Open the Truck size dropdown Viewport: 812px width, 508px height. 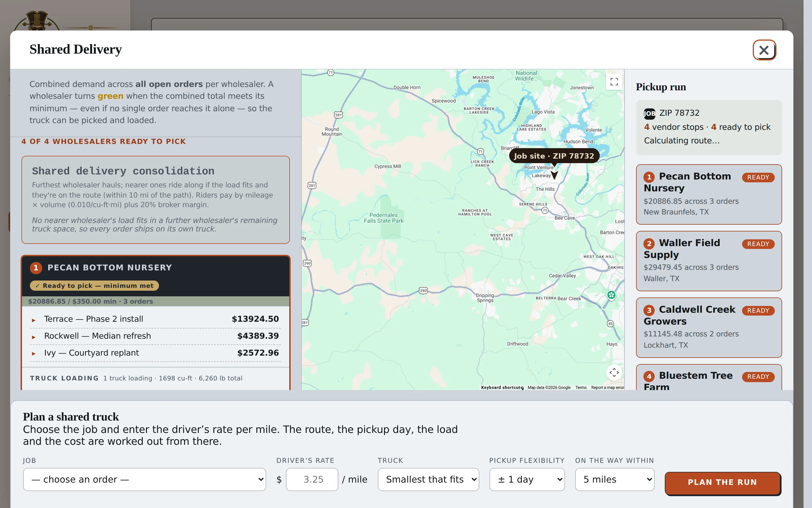pos(429,479)
